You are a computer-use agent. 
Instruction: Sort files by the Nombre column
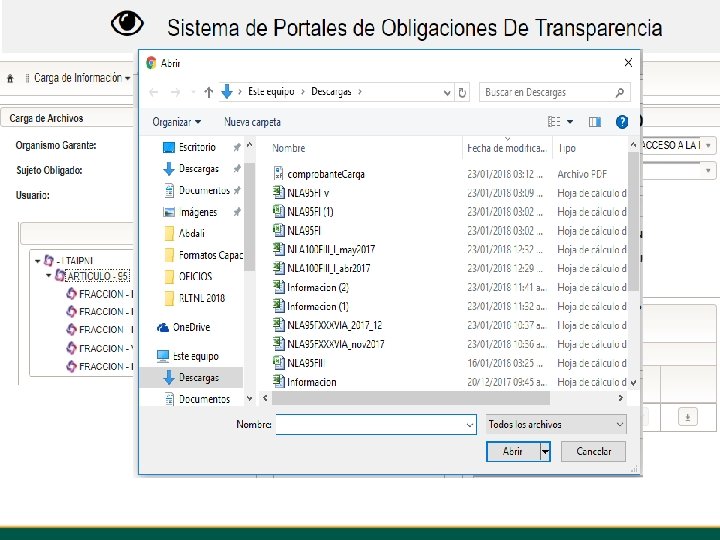tap(288, 148)
